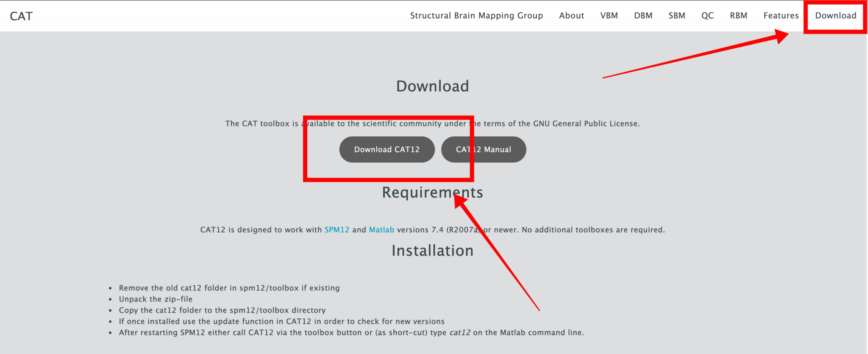Viewport: 868px width, 354px height.
Task: Select DBM in the top navigation
Action: pos(643,16)
